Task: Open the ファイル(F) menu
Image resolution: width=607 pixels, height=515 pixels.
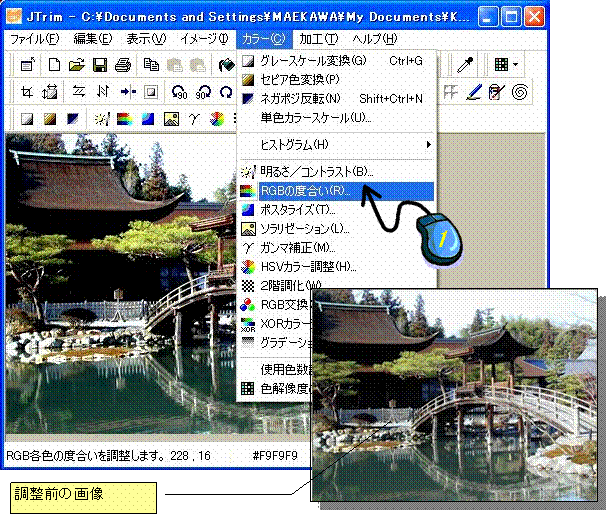Action: (34, 39)
